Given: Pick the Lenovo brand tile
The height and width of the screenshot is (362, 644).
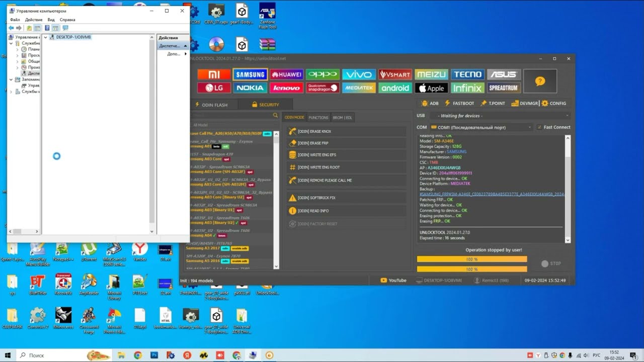Looking at the screenshot, I should pyautogui.click(x=286, y=88).
